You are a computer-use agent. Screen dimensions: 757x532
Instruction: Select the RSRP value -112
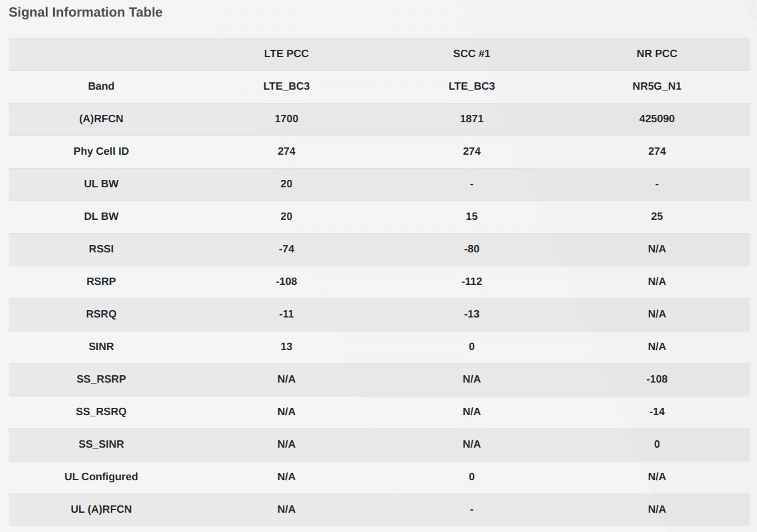(x=471, y=282)
